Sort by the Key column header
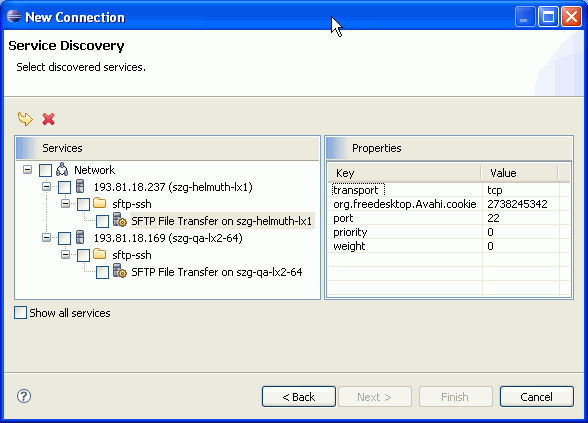 pos(405,173)
